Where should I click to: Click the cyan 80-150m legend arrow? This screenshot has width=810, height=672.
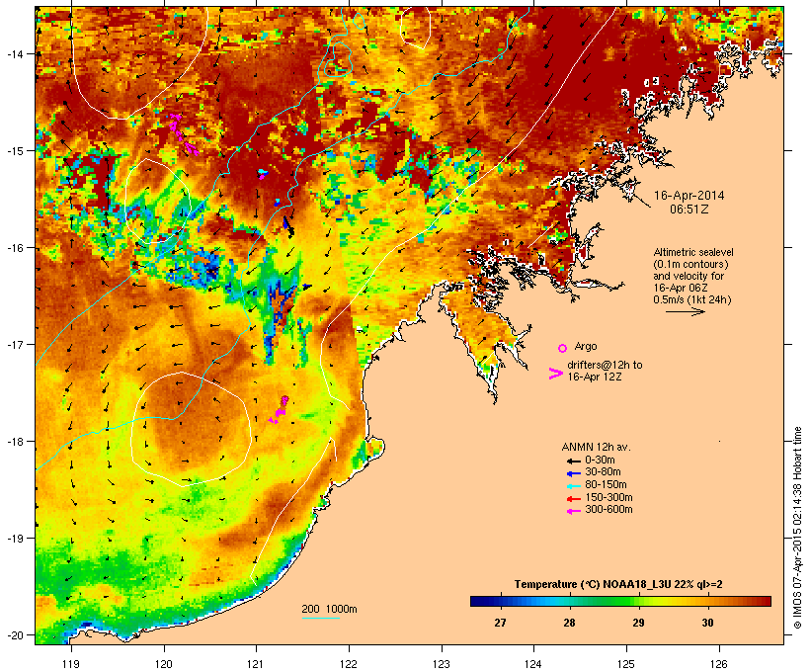(573, 486)
